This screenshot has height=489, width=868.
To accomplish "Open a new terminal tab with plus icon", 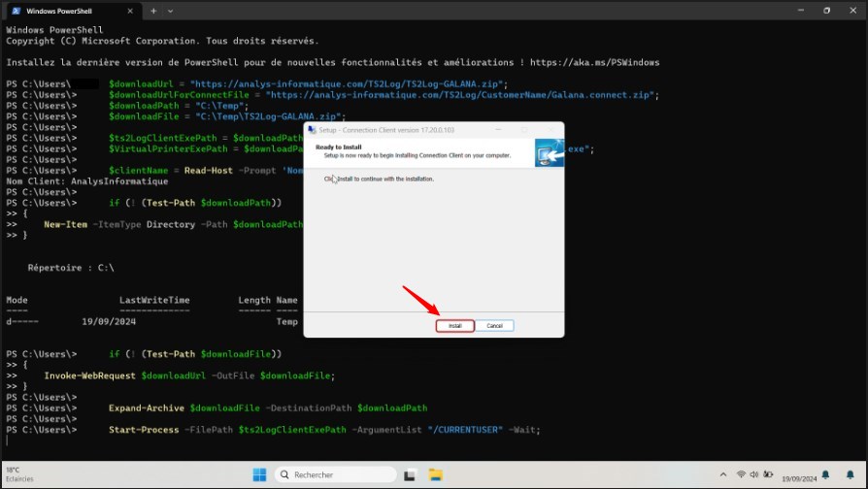I will 153,10.
